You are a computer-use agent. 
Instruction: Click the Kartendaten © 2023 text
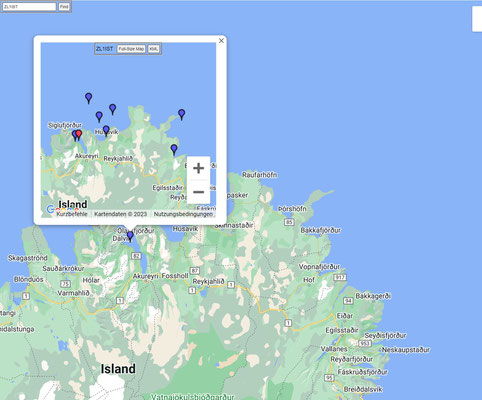[120, 214]
